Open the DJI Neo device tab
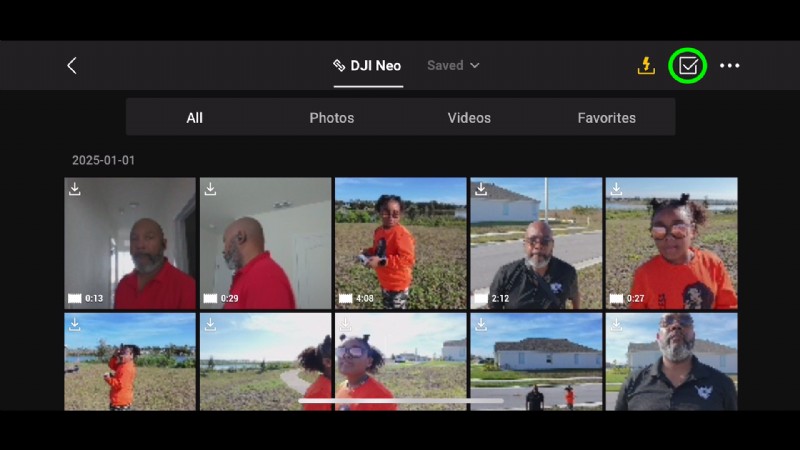This screenshot has height=450, width=800. (x=368, y=66)
